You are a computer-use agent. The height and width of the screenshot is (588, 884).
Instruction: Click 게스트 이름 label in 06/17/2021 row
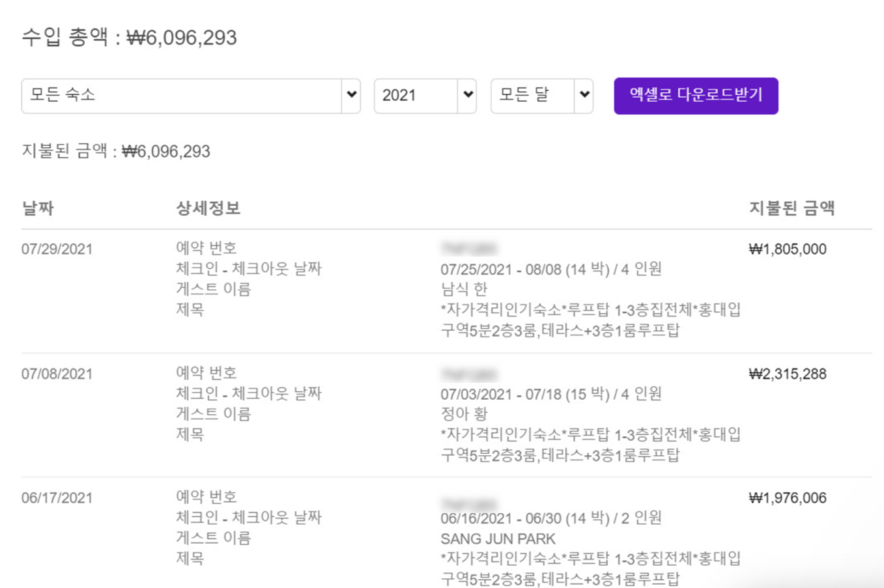(213, 538)
